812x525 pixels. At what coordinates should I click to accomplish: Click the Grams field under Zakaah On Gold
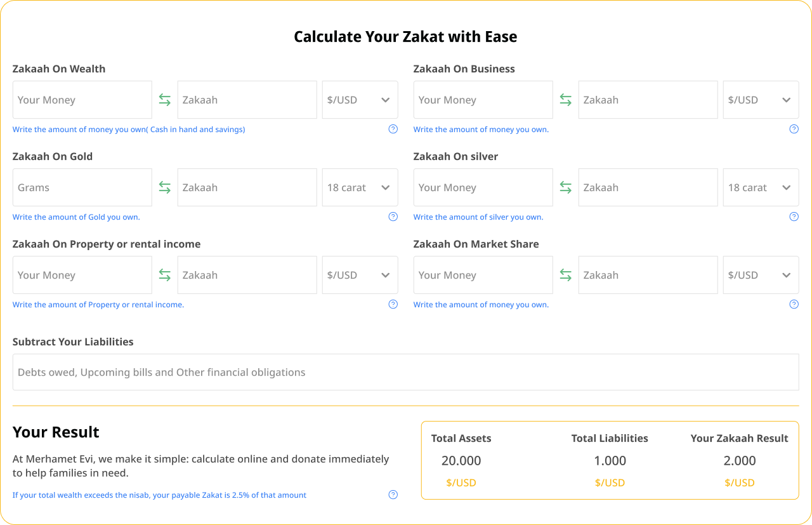[x=82, y=187]
